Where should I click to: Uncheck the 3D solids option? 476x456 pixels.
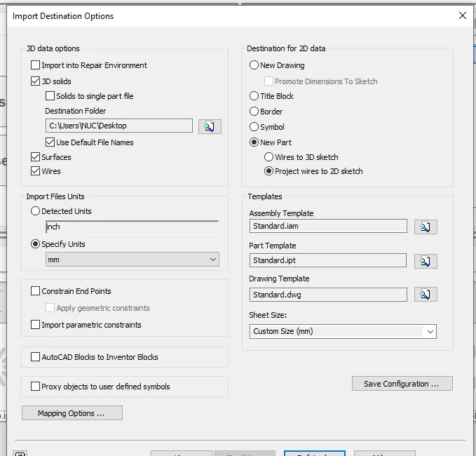pyautogui.click(x=36, y=81)
